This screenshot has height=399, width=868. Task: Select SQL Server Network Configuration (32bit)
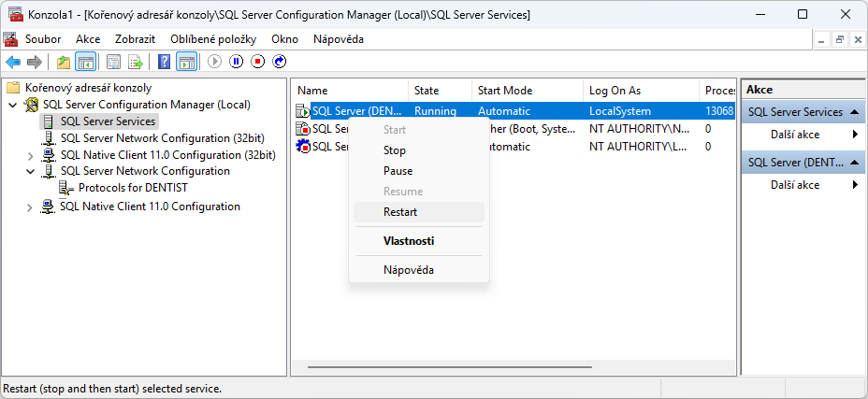163,137
